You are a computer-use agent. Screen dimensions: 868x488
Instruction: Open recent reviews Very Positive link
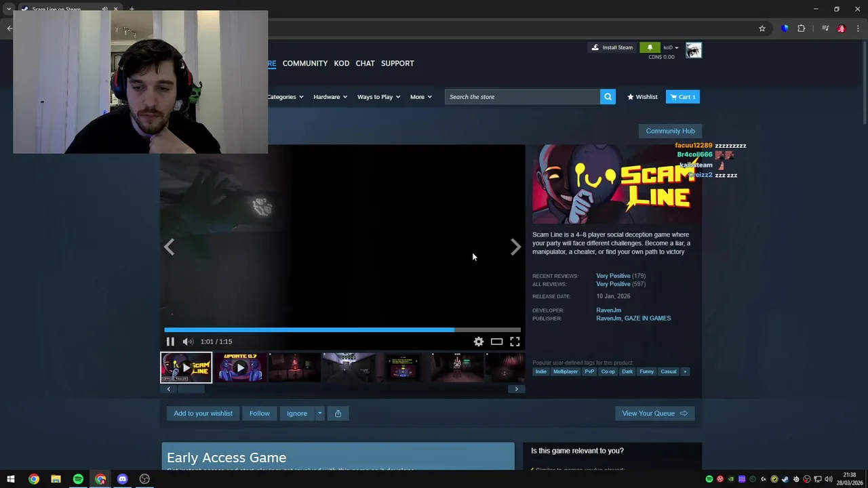(x=613, y=276)
